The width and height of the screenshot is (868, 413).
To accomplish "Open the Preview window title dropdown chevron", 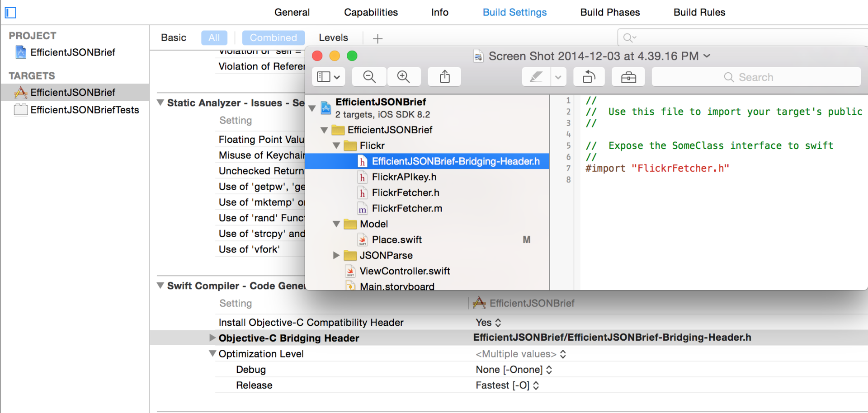I will [707, 56].
